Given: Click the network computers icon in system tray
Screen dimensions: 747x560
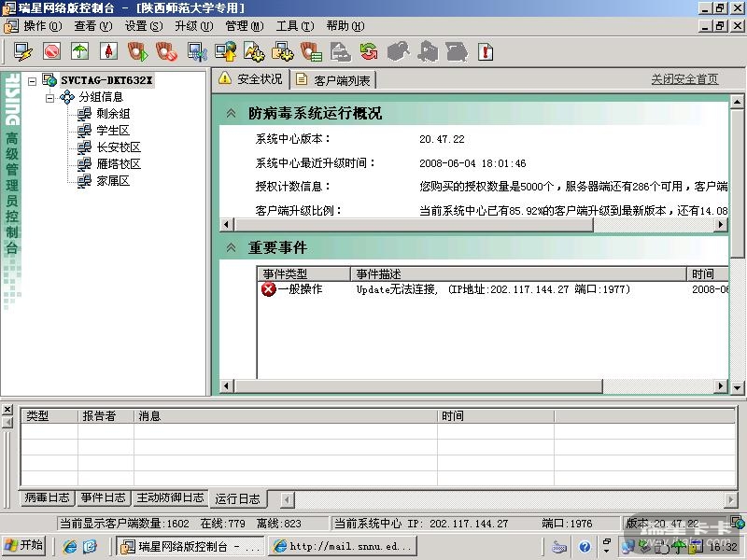Looking at the screenshot, I should 628,547.
